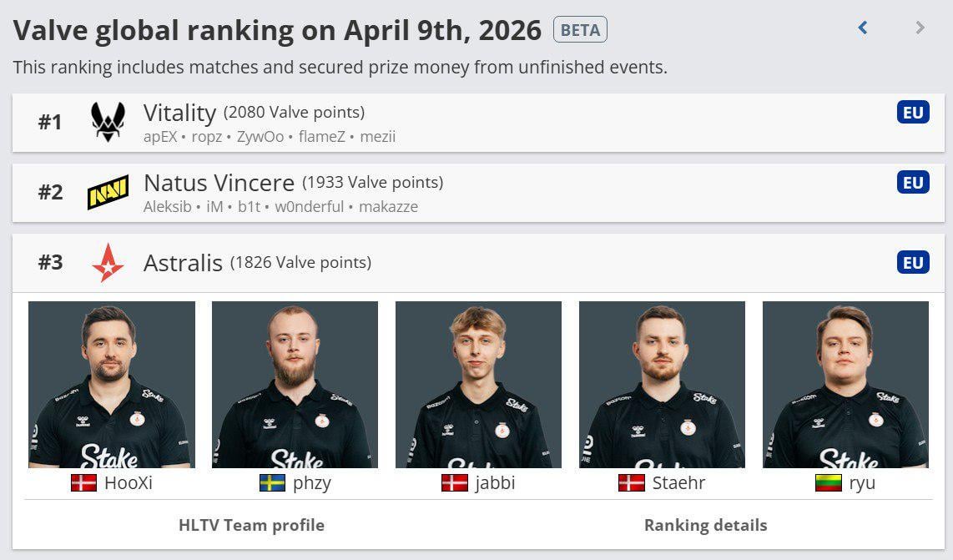
Task: Click the Natus Vincere team logo
Action: [108, 192]
